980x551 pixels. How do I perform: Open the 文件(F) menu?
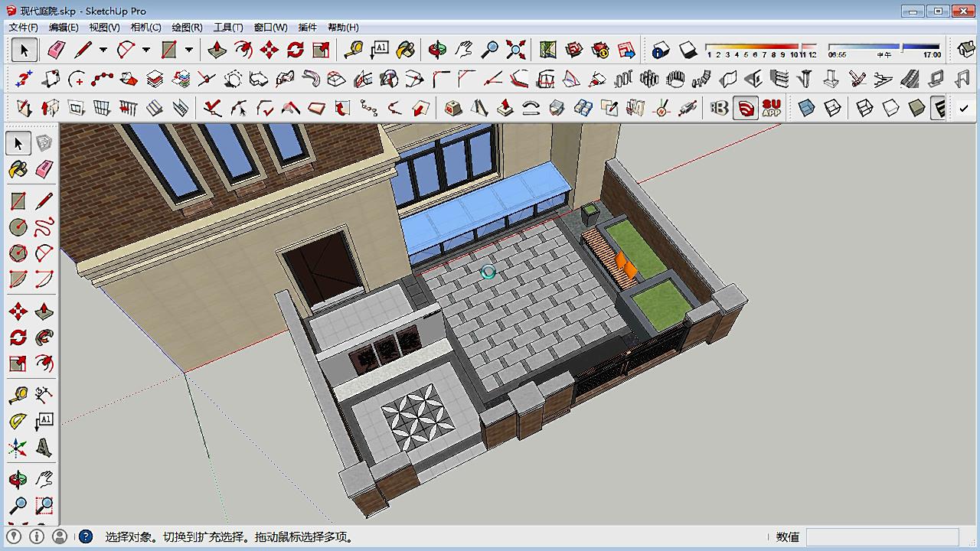point(23,27)
